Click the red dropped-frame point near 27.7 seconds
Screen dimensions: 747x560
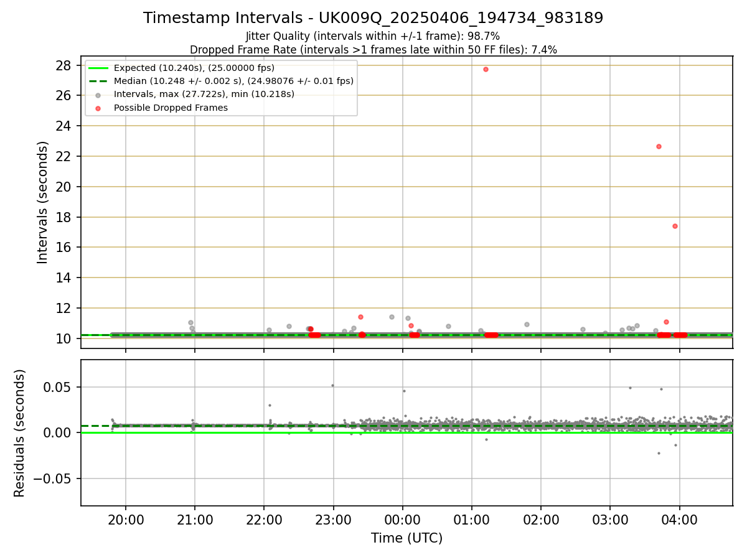pos(486,69)
